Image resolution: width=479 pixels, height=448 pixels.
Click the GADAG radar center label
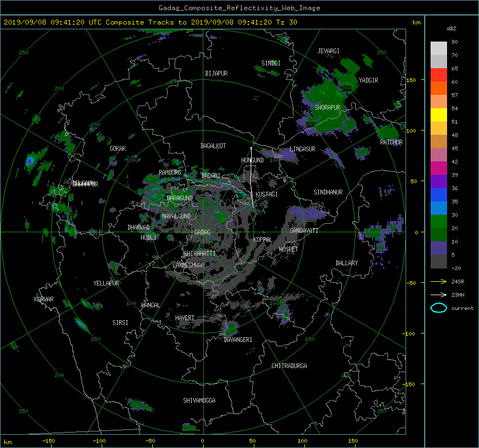point(202,232)
